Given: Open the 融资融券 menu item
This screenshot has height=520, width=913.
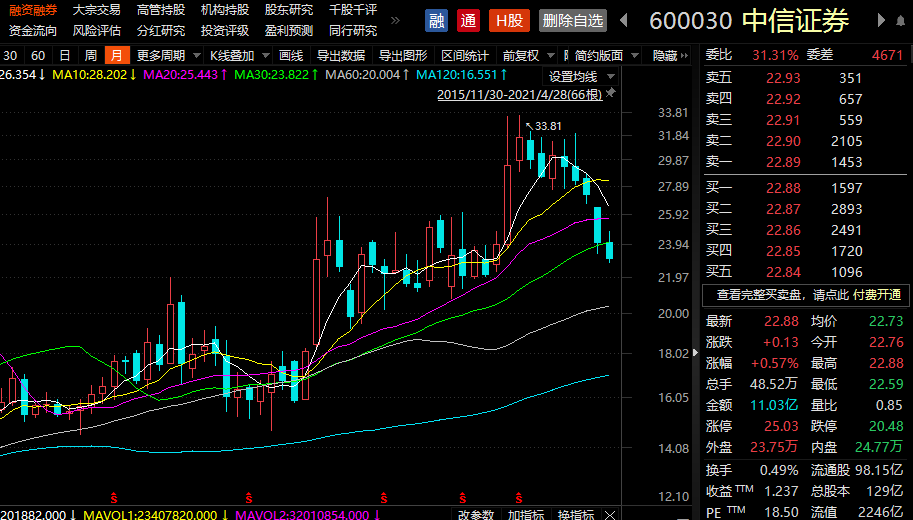Looking at the screenshot, I should [34, 9].
